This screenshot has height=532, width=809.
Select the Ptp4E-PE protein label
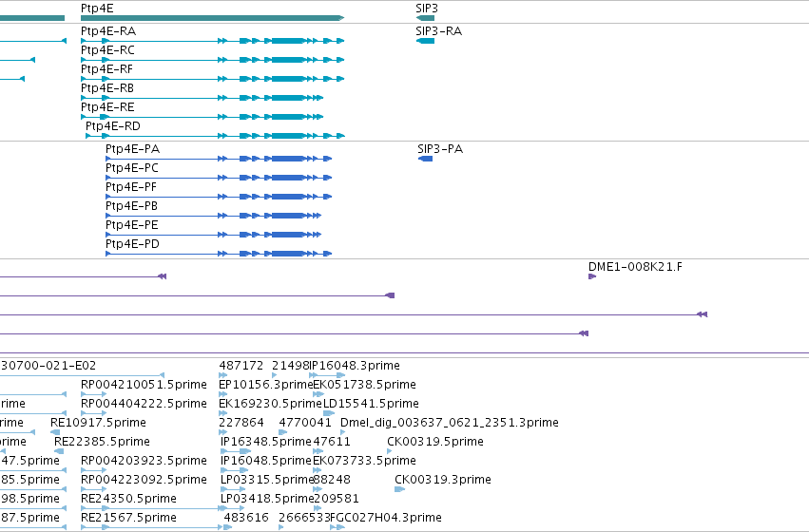pyautogui.click(x=132, y=225)
